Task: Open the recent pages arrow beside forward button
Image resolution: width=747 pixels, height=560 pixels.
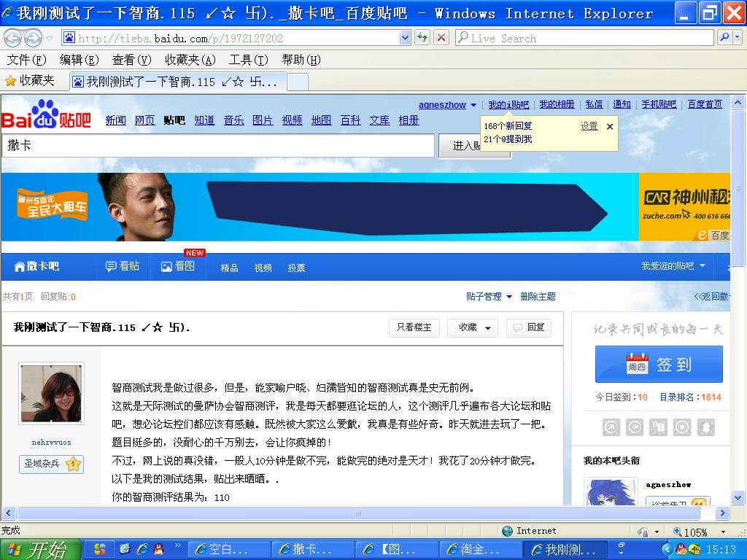Action: pos(50,38)
